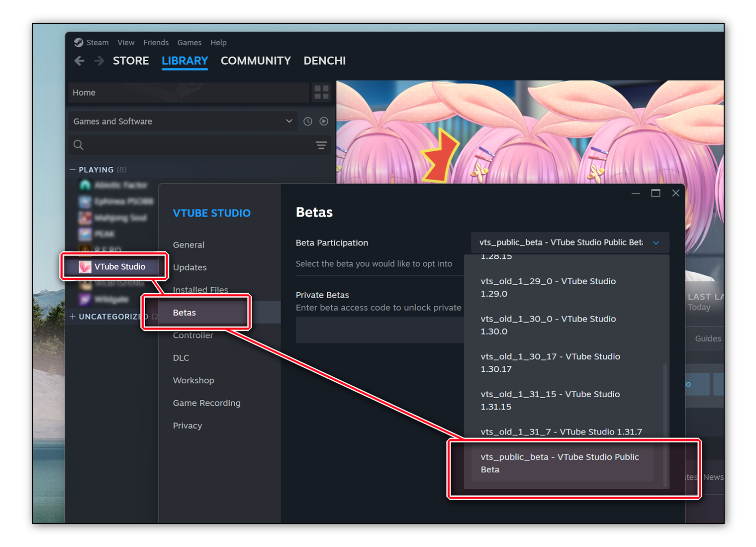
Task: Switch to the COMMUNITY tab
Action: (255, 60)
